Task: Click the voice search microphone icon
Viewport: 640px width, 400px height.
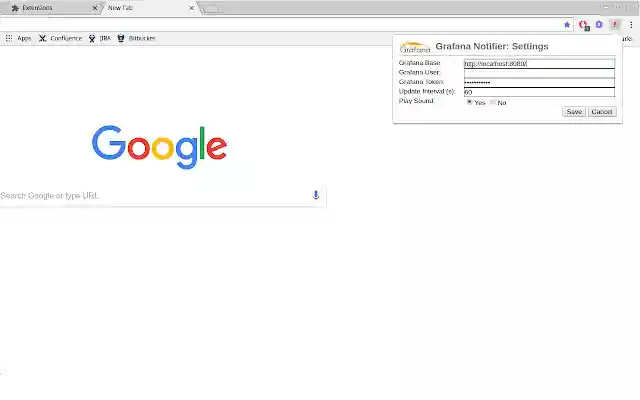Action: tap(316, 195)
